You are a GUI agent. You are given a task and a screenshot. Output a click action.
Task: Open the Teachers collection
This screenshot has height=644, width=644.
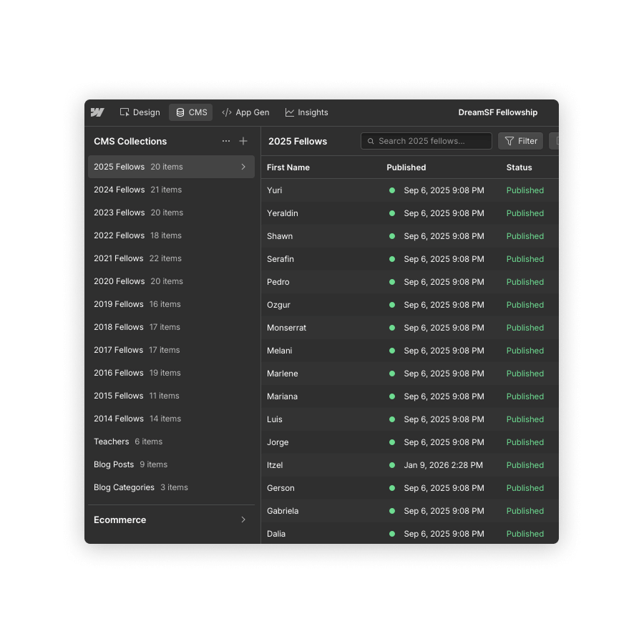[x=171, y=441]
